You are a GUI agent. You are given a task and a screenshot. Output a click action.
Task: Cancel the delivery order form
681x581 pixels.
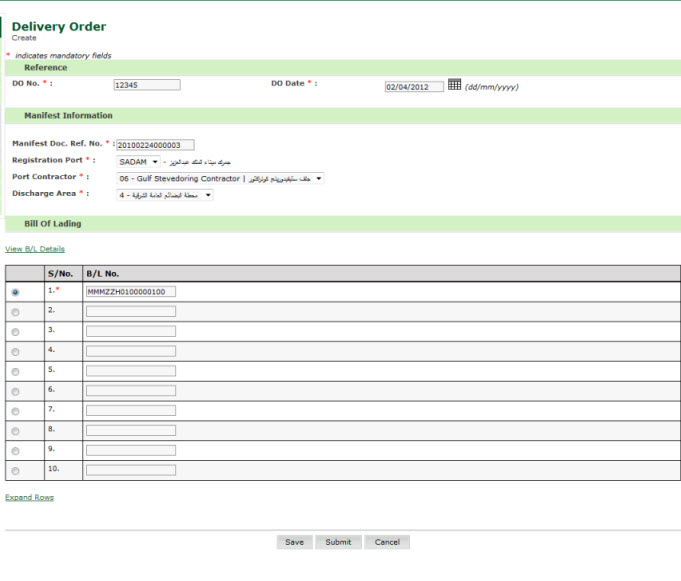coord(387,542)
